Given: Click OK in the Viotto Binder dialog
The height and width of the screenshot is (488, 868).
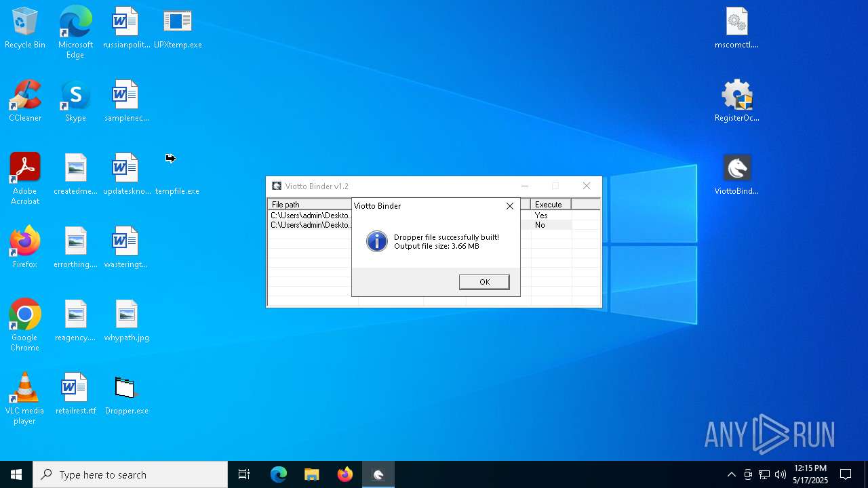Looking at the screenshot, I should pos(484,282).
